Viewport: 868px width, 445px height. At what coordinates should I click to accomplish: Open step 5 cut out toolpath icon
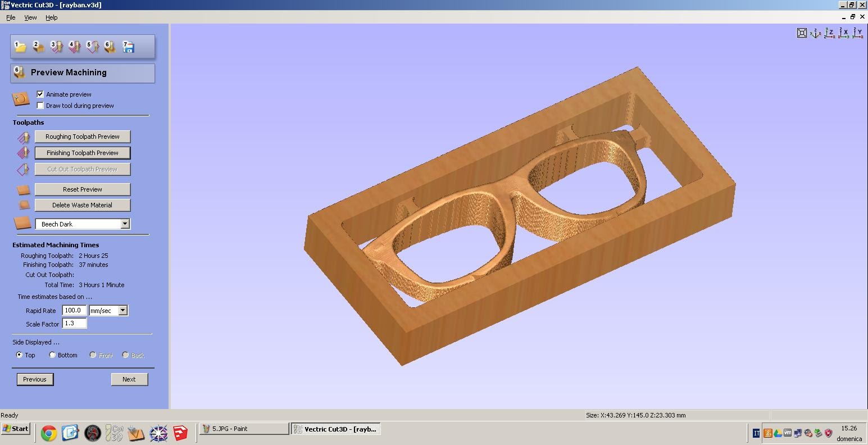tap(92, 47)
